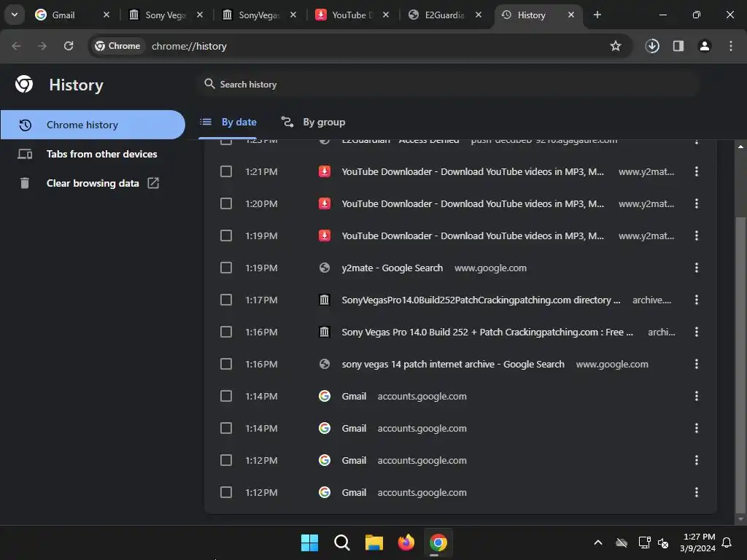Open the 1:21 PM YouTube Downloader history link

(x=473, y=171)
